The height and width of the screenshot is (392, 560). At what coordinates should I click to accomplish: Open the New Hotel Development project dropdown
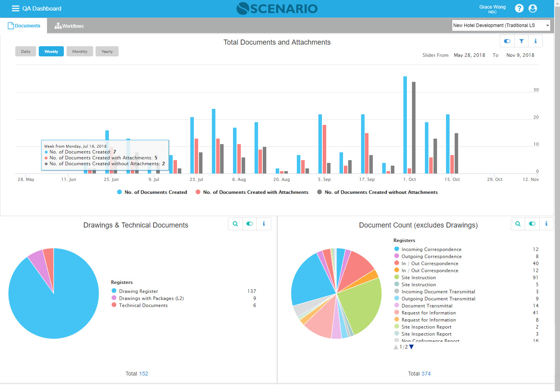click(501, 25)
